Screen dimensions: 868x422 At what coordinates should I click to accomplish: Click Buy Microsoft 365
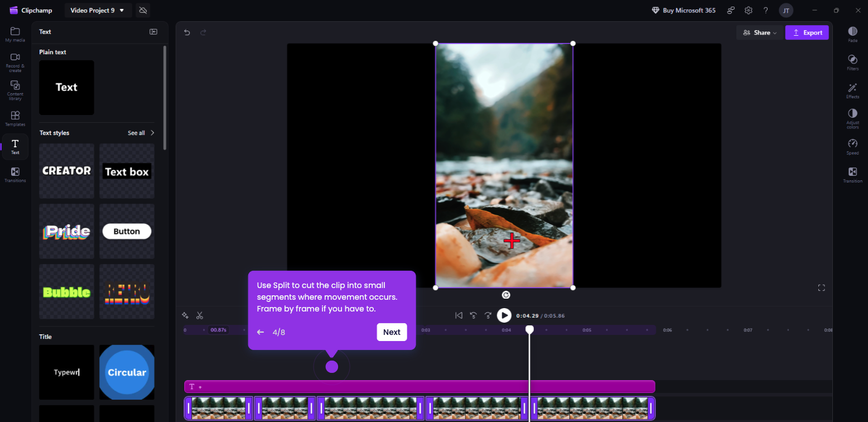[x=683, y=10]
